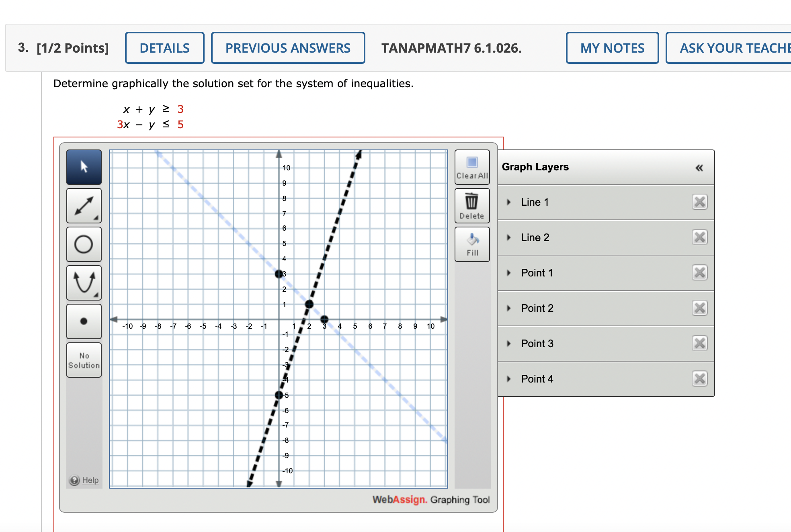Expand the Line 1 layer details

508,202
